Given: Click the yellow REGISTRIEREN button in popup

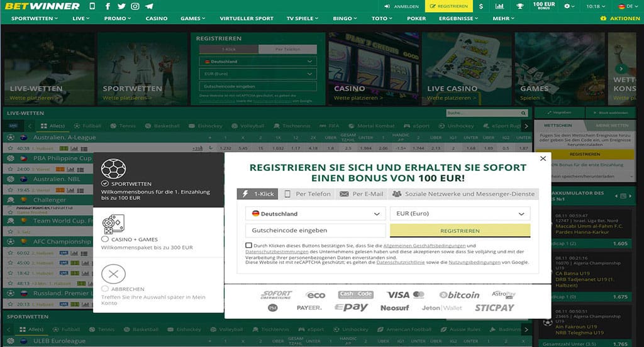Looking at the screenshot, I should (x=460, y=230).
